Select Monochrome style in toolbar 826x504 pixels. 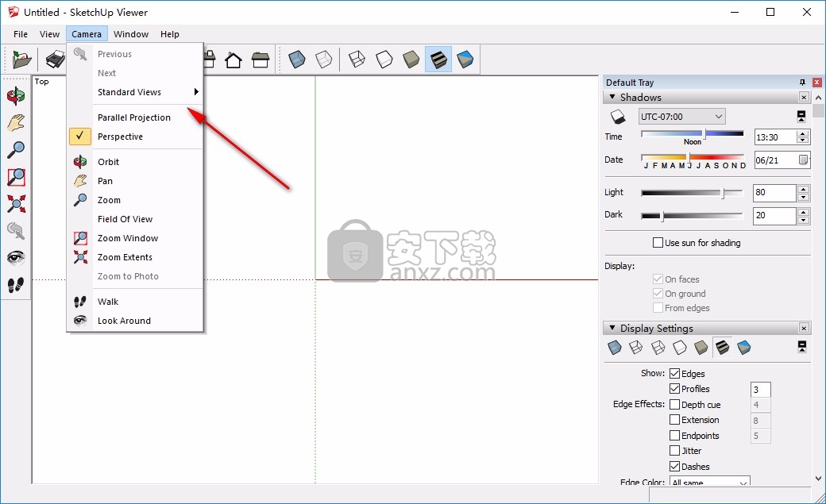click(465, 60)
